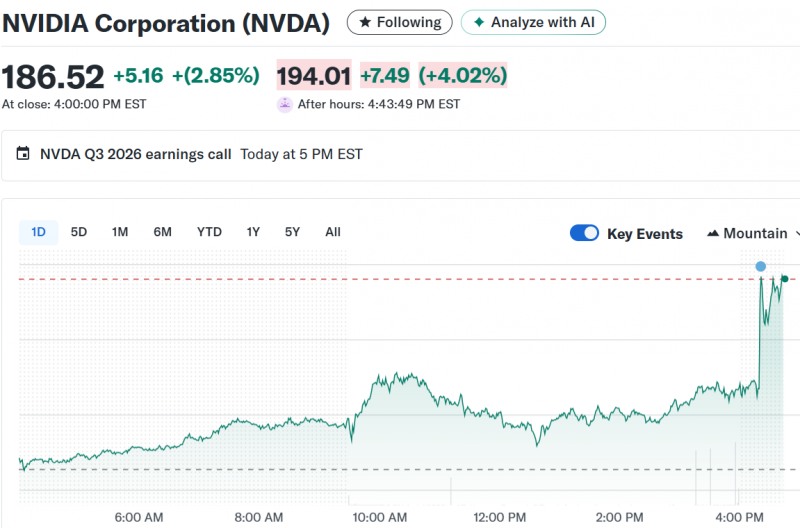The height and width of the screenshot is (528, 800).
Task: Click the green latest price dot on chart
Action: (x=785, y=279)
